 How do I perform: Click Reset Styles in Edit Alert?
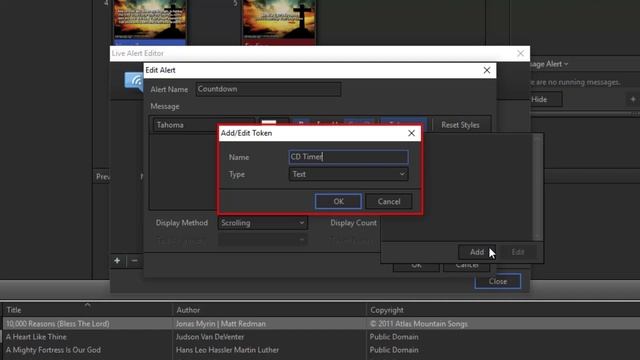[x=460, y=125]
